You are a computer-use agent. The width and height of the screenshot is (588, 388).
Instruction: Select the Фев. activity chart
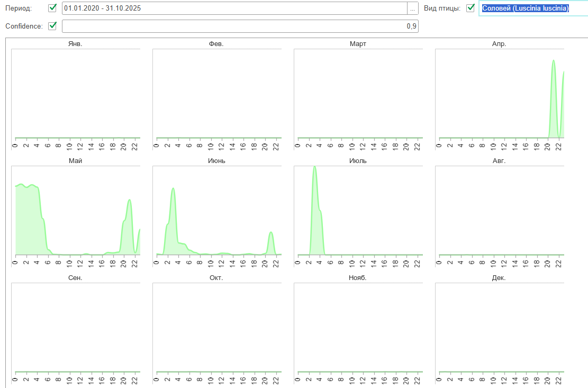click(217, 93)
